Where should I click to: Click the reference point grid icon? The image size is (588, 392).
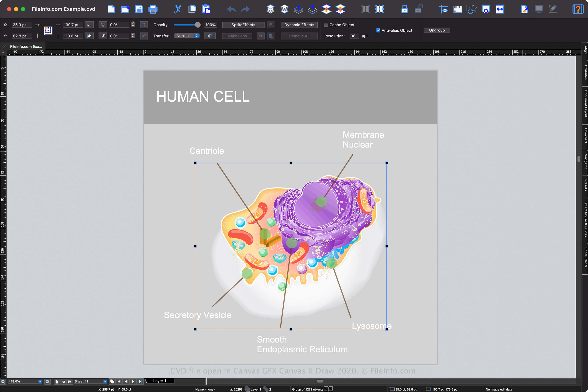48,30
